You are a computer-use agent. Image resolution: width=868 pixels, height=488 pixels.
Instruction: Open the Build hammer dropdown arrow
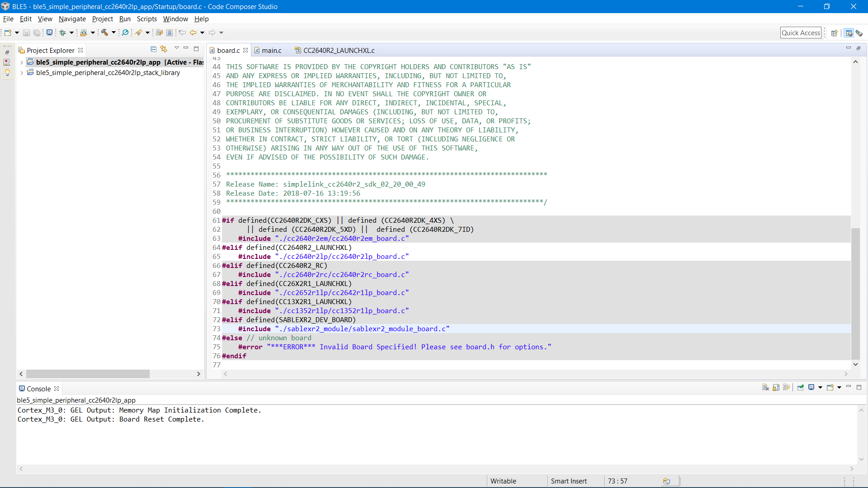click(x=113, y=33)
